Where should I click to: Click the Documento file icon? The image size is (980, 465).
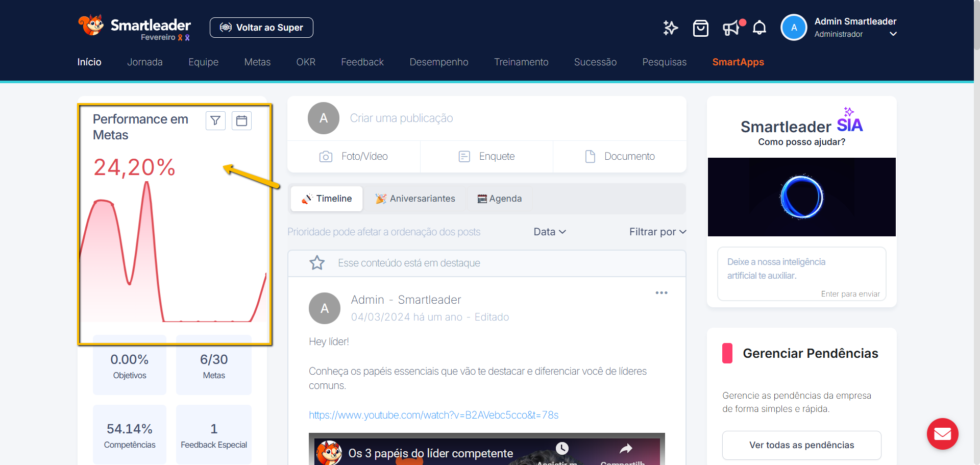pos(590,156)
